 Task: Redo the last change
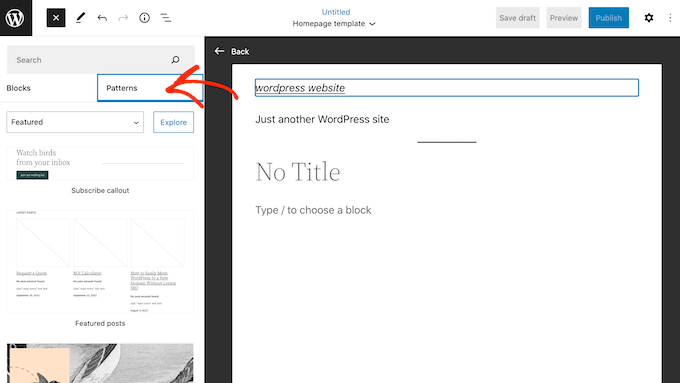[123, 18]
